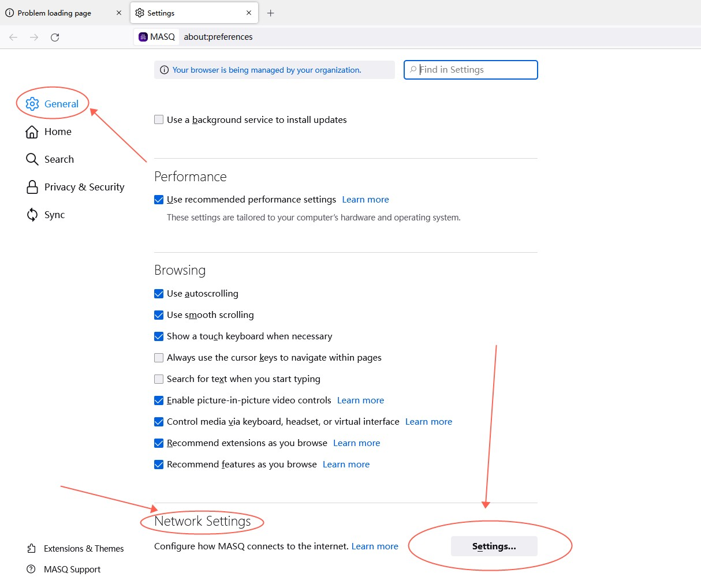Click the Sync arrows icon in the sidebar
The image size is (701, 588).
pyautogui.click(x=32, y=215)
